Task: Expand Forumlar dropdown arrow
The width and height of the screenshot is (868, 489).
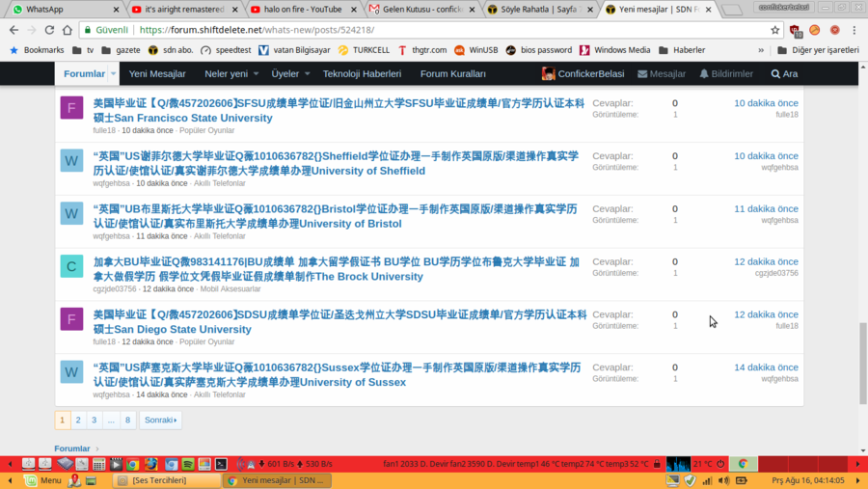Action: (x=113, y=73)
